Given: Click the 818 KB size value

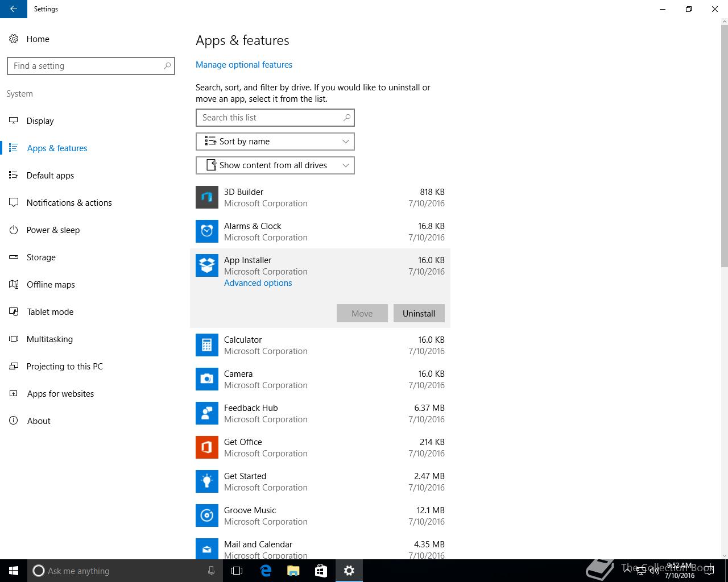Looking at the screenshot, I should point(432,192).
